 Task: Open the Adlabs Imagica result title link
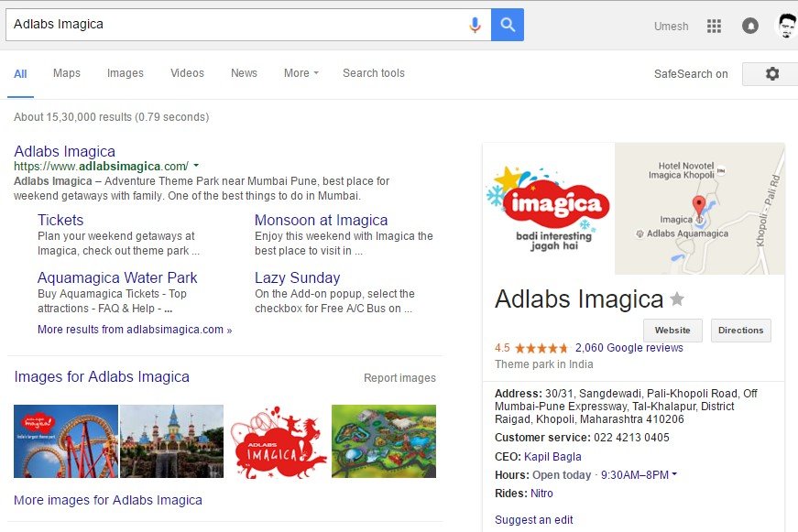pyautogui.click(x=65, y=151)
